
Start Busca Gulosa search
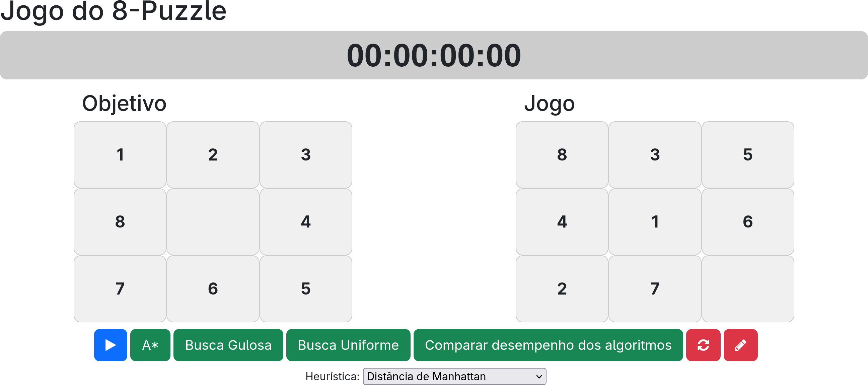pos(228,345)
